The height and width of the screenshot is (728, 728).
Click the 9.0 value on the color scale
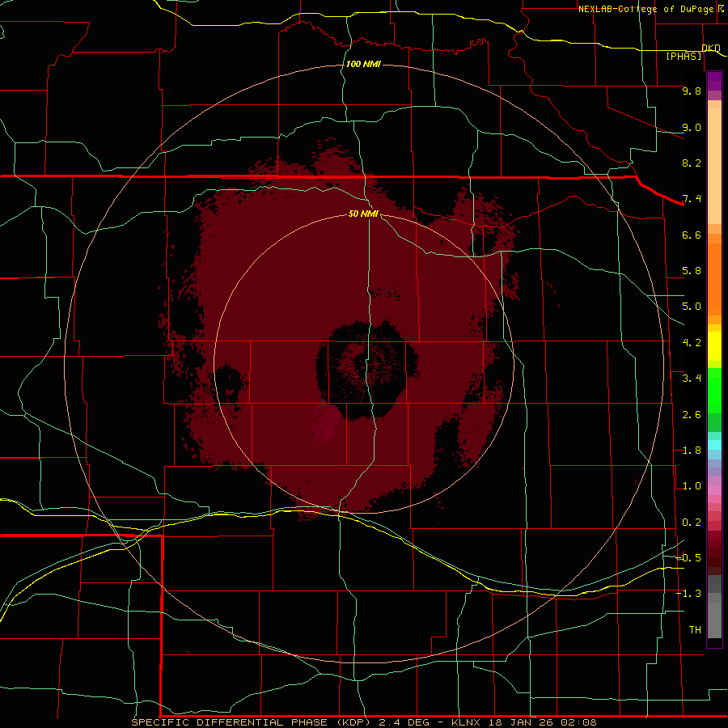[692, 127]
